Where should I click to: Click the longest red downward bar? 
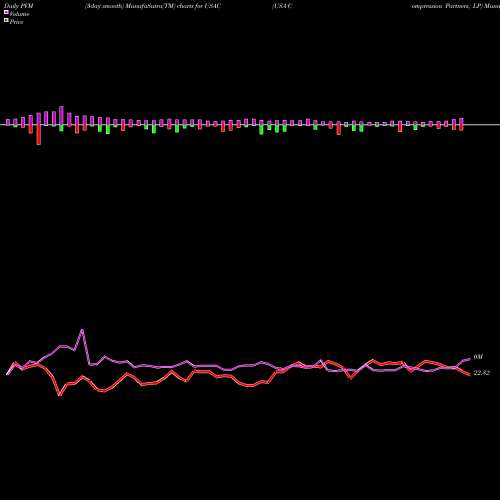pos(39,135)
